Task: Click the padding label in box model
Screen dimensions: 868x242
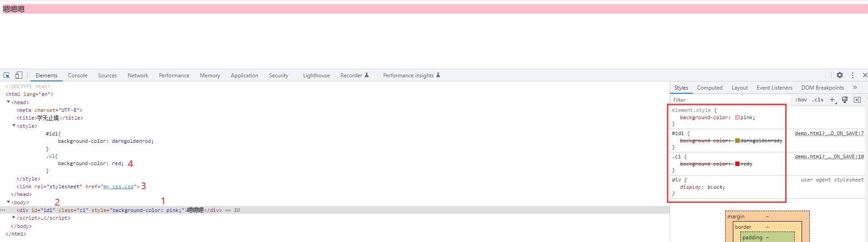Action: coord(752,237)
